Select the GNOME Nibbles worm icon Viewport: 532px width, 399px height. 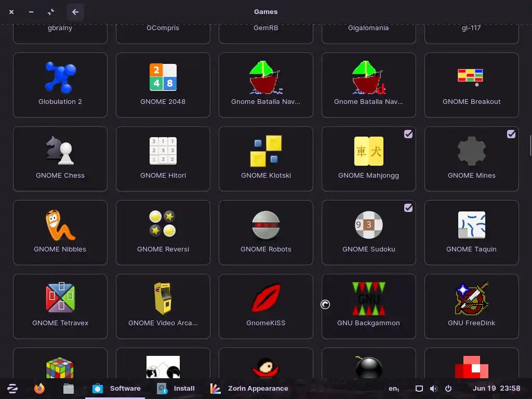click(x=60, y=225)
